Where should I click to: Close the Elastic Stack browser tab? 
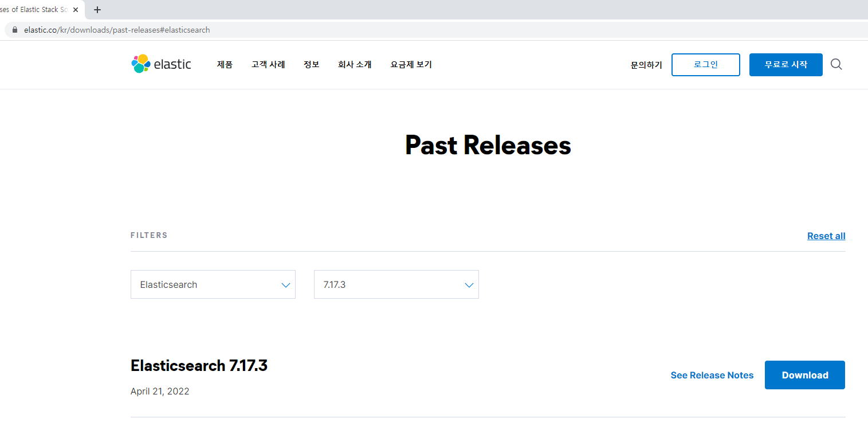tap(76, 10)
